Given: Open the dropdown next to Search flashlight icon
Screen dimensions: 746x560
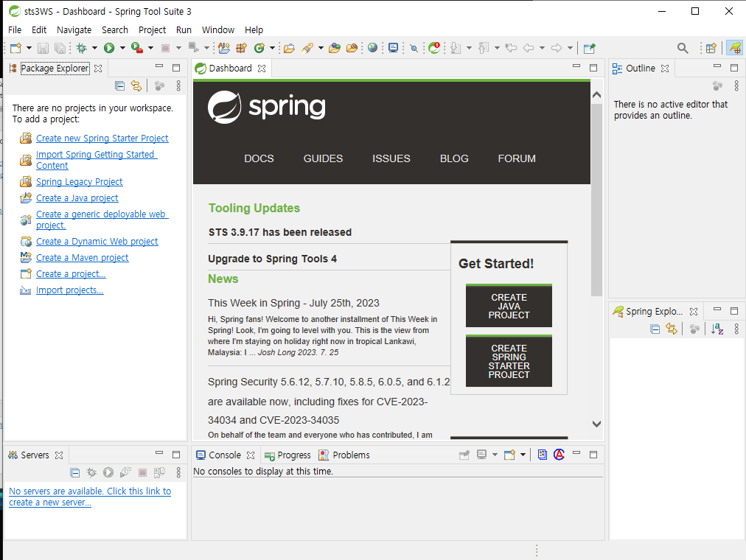Looking at the screenshot, I should coord(321,48).
